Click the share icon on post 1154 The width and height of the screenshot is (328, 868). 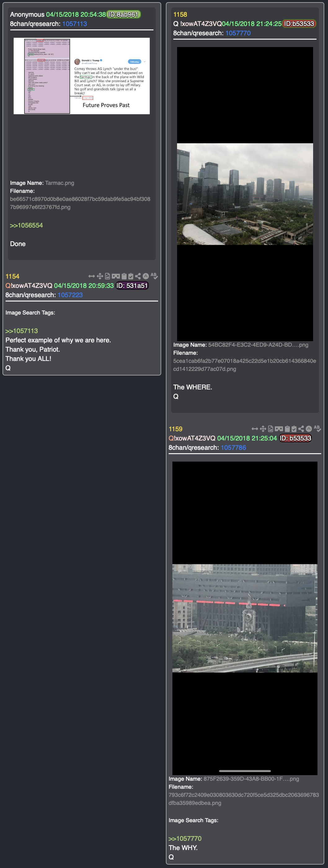pyautogui.click(x=138, y=276)
